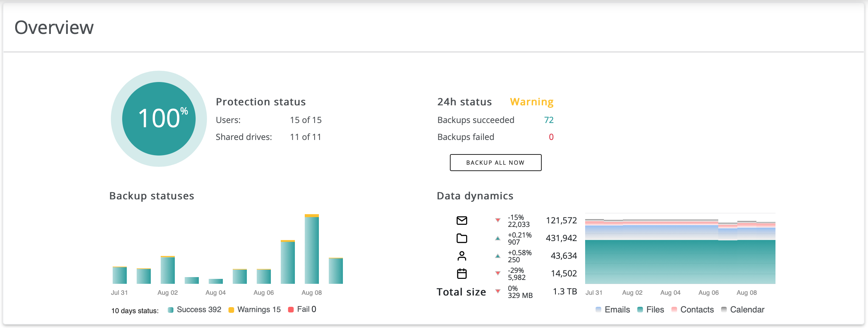Open the 72 backups succeeded count
Image resolution: width=868 pixels, height=328 pixels.
[548, 120]
